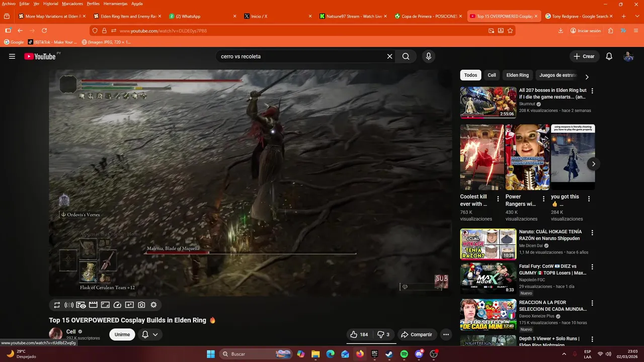Reload the page with the refresh icon
Screen dimensions: 644x362
tap(44, 31)
